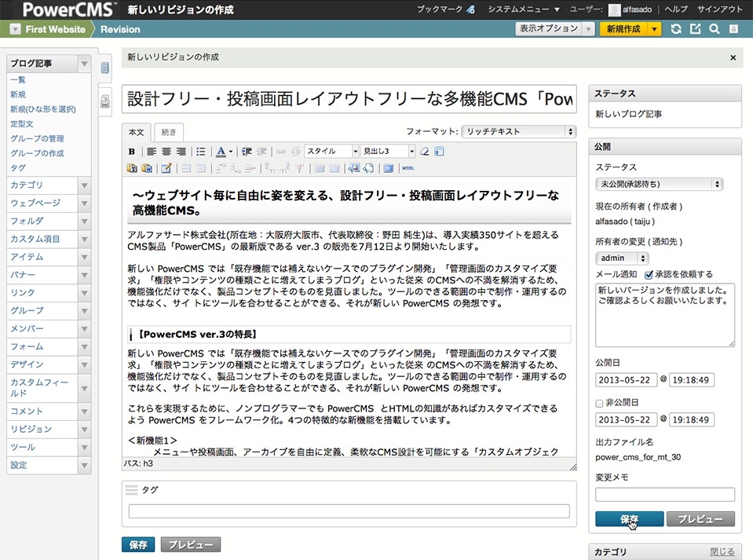
Task: Open the admin owner-change dropdown
Action: click(622, 258)
